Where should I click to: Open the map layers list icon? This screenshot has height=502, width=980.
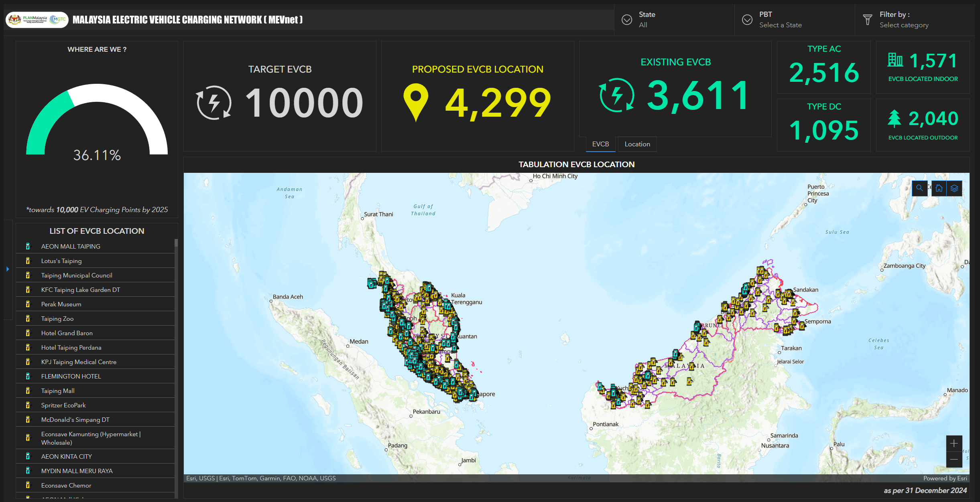954,188
